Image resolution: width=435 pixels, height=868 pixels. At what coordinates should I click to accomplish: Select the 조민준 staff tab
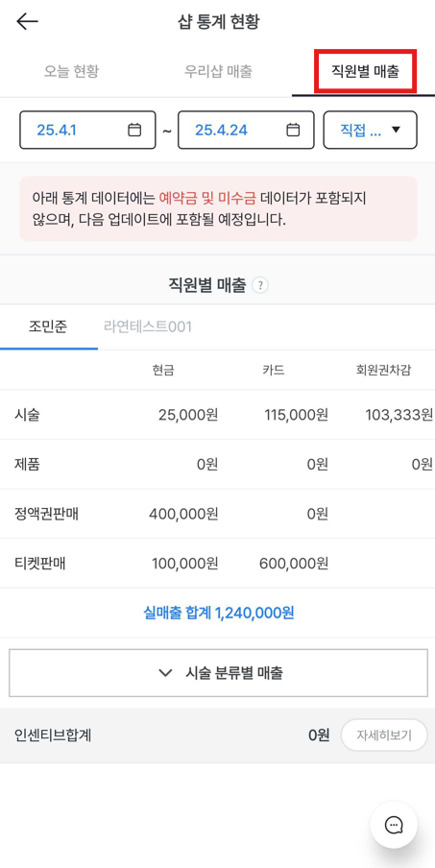point(48,327)
